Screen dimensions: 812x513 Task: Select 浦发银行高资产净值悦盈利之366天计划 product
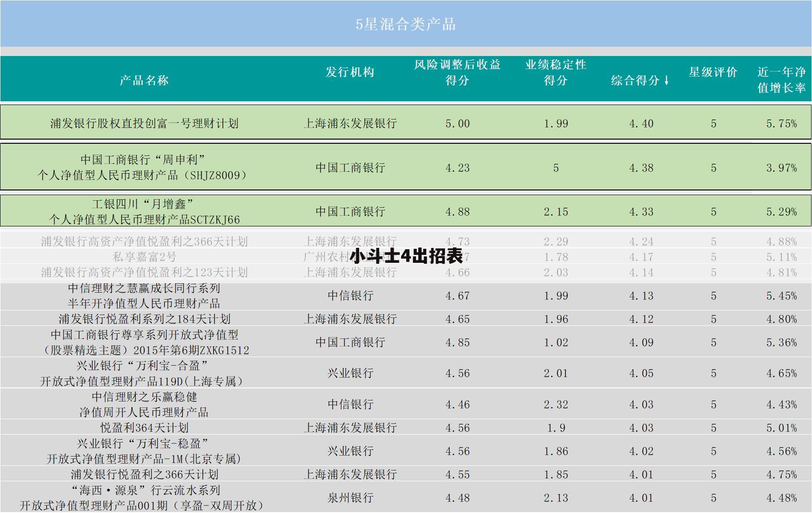click(144, 241)
